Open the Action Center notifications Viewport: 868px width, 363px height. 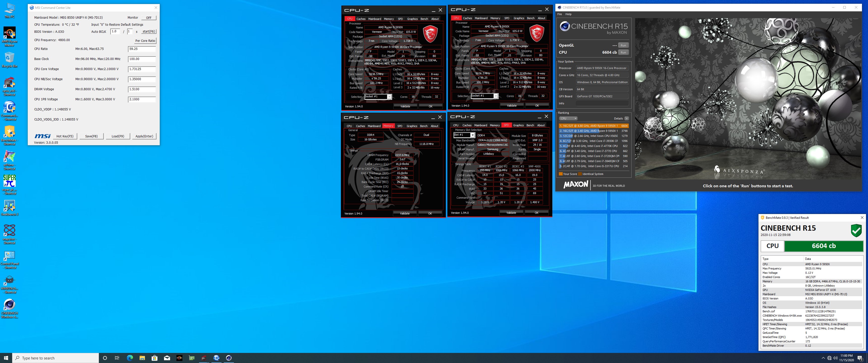point(861,358)
